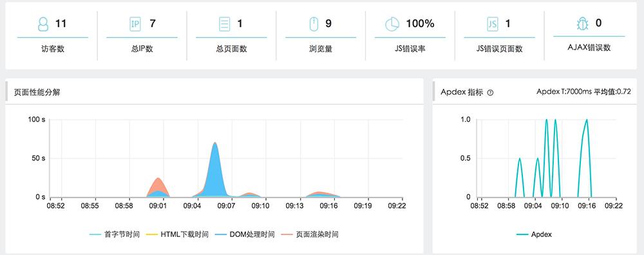644x255 pixels.
Task: Click the 100% JS error rate value
Action: (420, 24)
